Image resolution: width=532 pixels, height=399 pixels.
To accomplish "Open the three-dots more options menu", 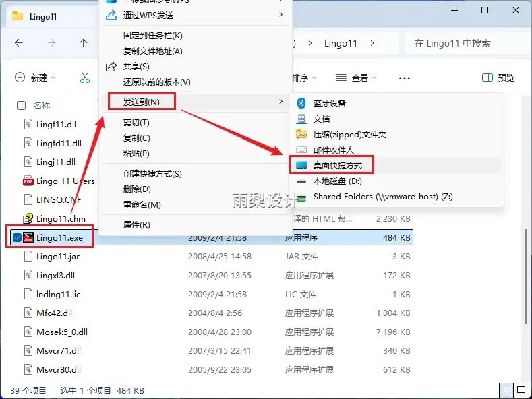I will click(404, 78).
